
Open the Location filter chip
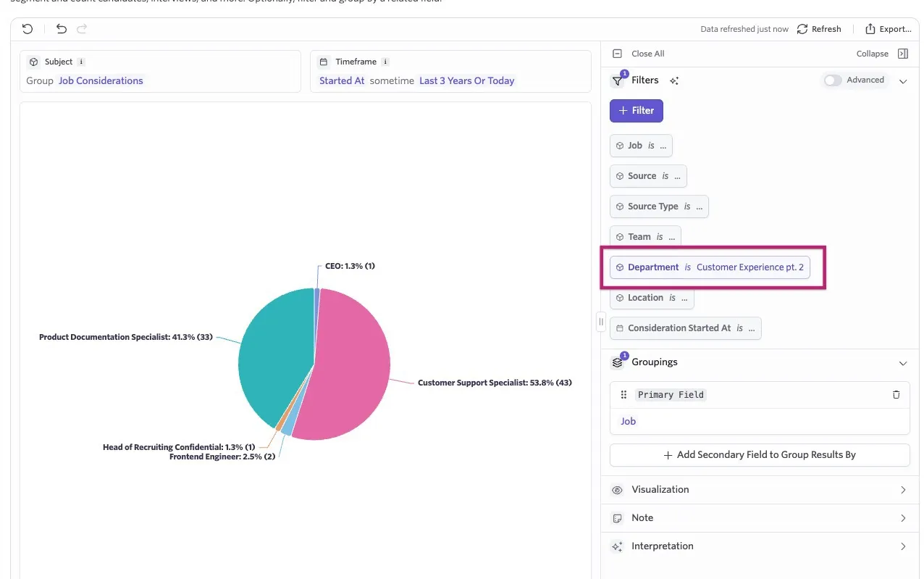(652, 298)
